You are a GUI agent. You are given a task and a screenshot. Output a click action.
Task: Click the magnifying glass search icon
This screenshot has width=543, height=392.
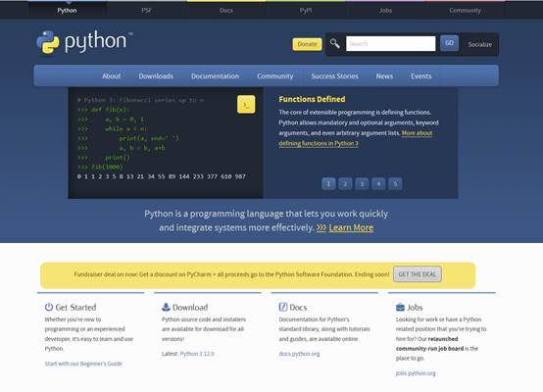tap(335, 44)
